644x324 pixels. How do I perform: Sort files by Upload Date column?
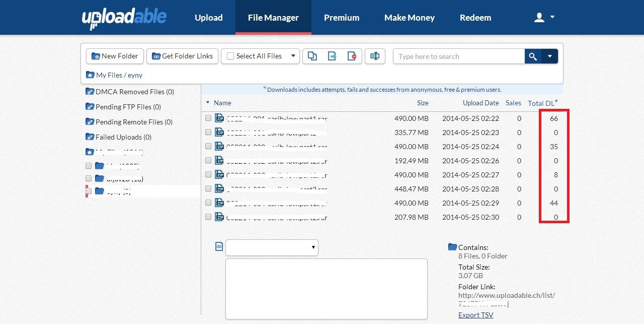pos(480,103)
